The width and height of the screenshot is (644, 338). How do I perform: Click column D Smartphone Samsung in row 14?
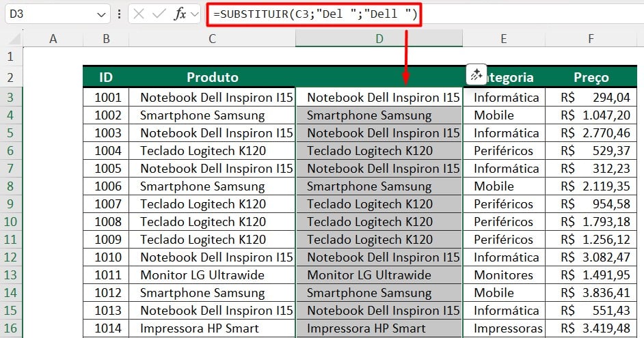(379, 293)
